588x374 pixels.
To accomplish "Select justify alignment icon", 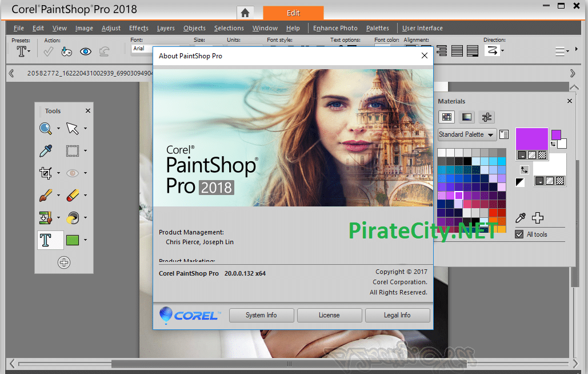I will pos(457,51).
